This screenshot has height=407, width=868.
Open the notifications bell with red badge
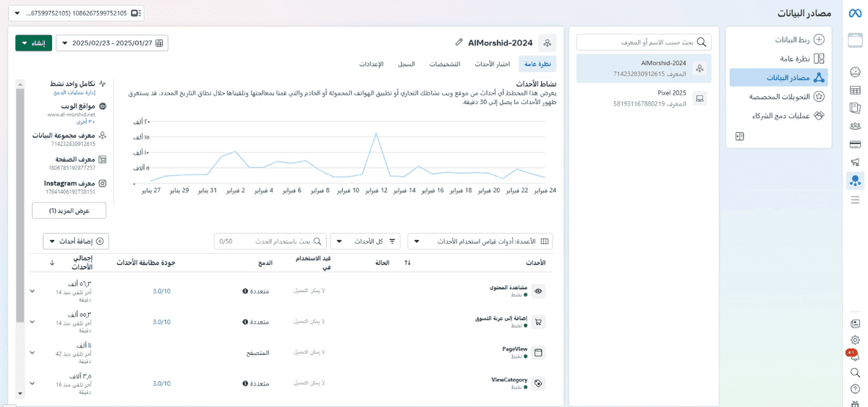854,356
